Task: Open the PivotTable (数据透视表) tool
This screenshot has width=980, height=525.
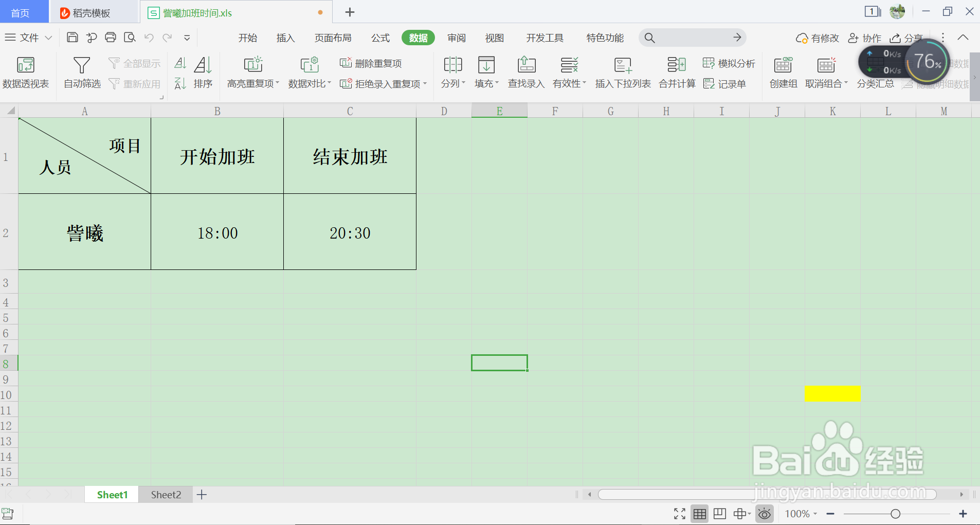Action: pyautogui.click(x=25, y=73)
